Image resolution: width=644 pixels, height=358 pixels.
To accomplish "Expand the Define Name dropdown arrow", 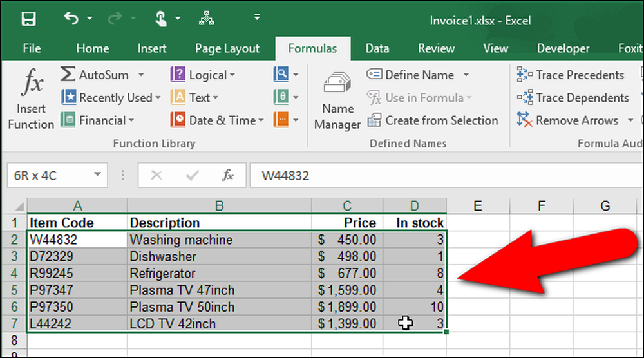I will click(x=466, y=75).
